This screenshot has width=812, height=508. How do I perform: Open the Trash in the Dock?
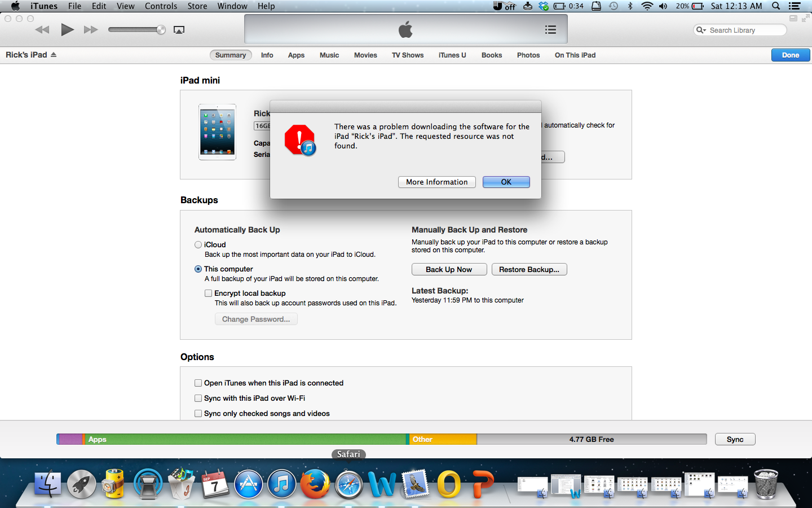766,484
